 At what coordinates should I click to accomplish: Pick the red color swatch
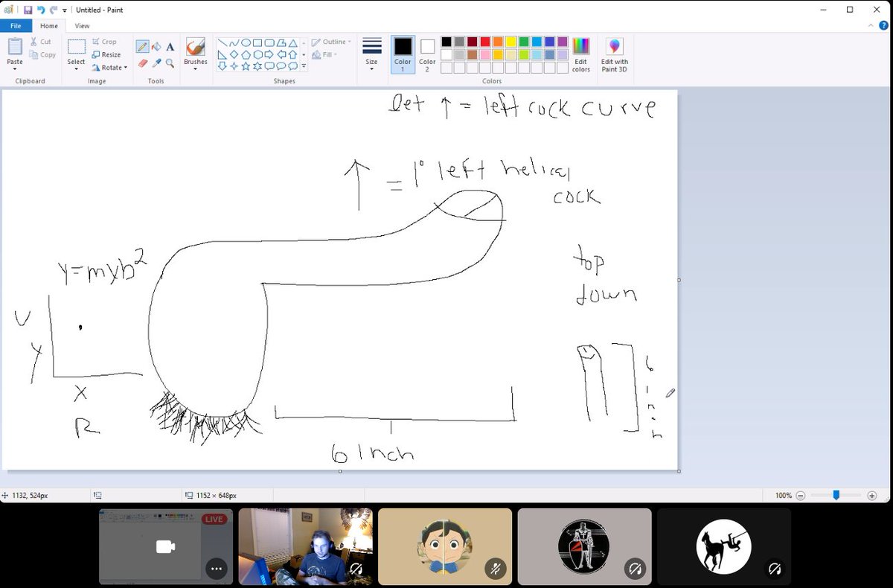(485, 41)
